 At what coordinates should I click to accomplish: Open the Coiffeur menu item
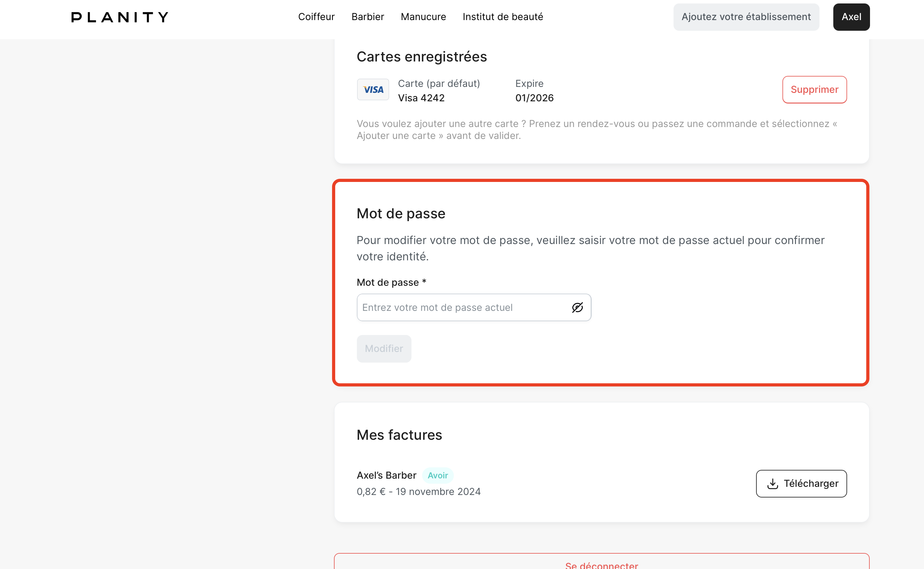point(316,17)
